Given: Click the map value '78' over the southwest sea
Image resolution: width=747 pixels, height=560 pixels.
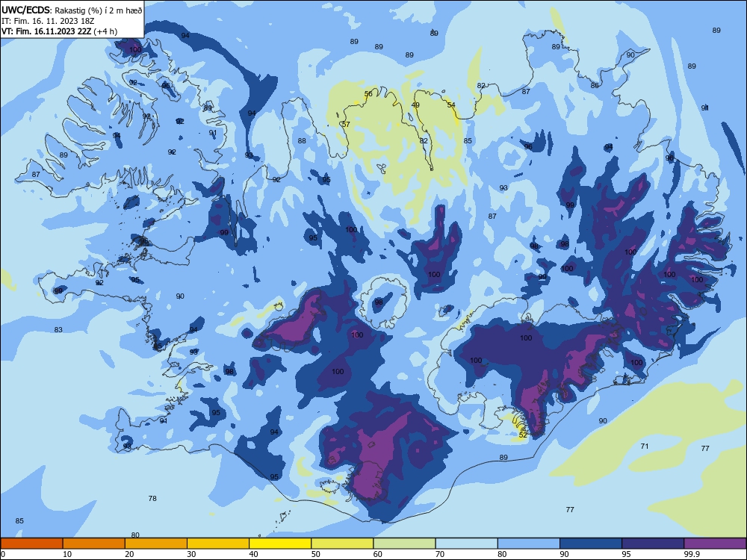Looking at the screenshot, I should pyautogui.click(x=152, y=499).
